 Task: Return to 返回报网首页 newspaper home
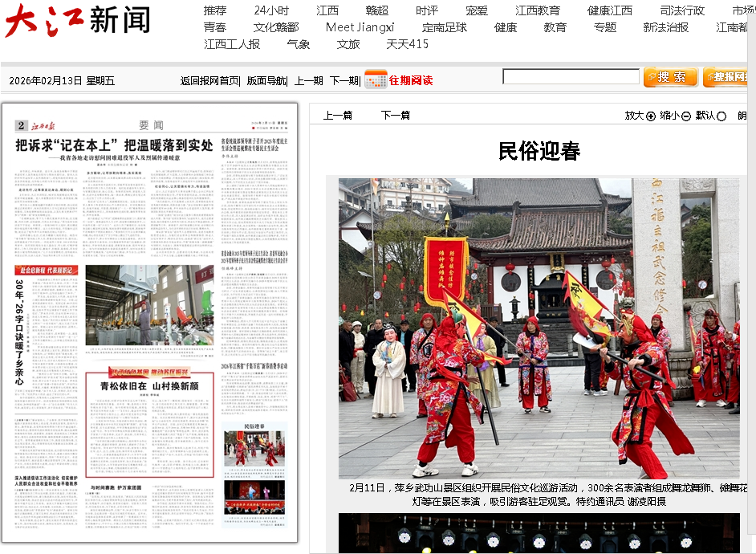(209, 80)
